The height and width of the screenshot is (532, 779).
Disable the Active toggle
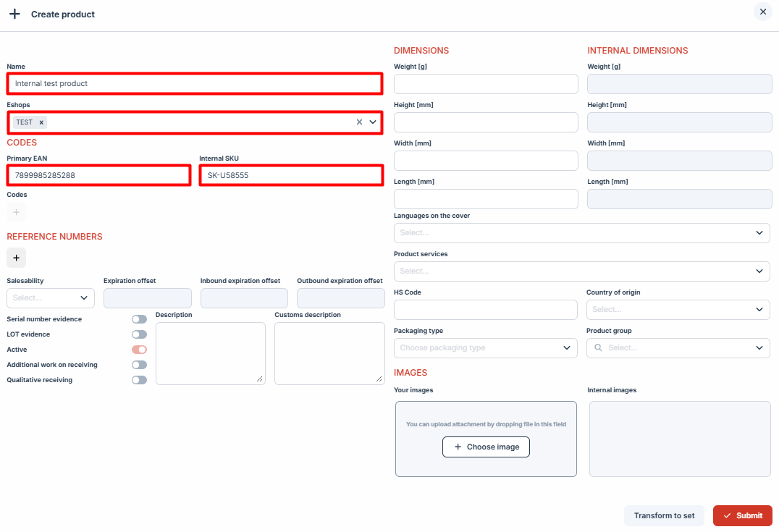[x=139, y=350]
